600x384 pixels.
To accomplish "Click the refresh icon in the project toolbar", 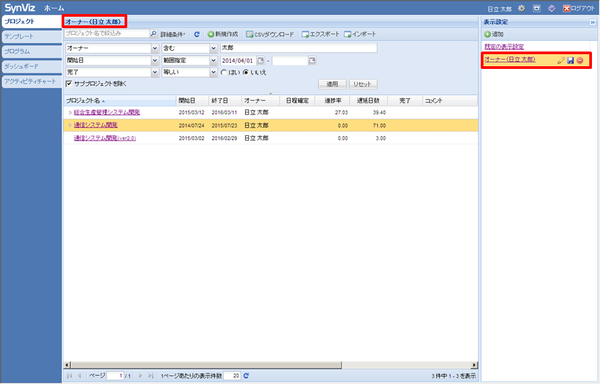I will [197, 34].
